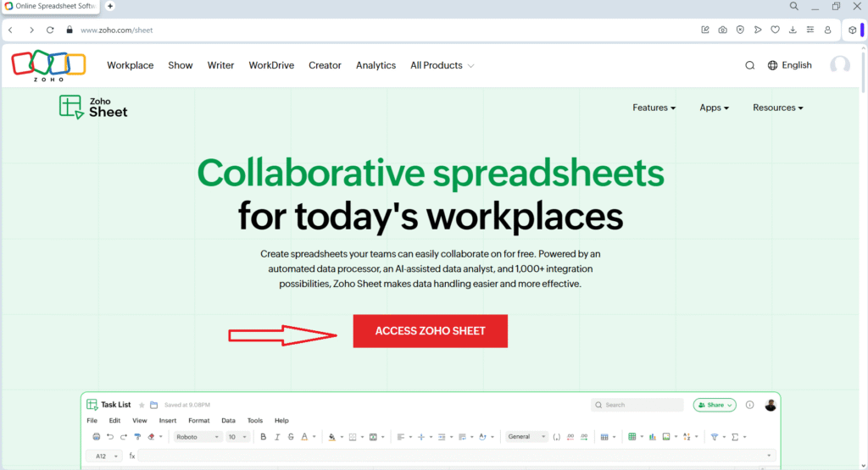Open the Tools menu in Task List preview
Screen dimensions: 868x470
254,420
